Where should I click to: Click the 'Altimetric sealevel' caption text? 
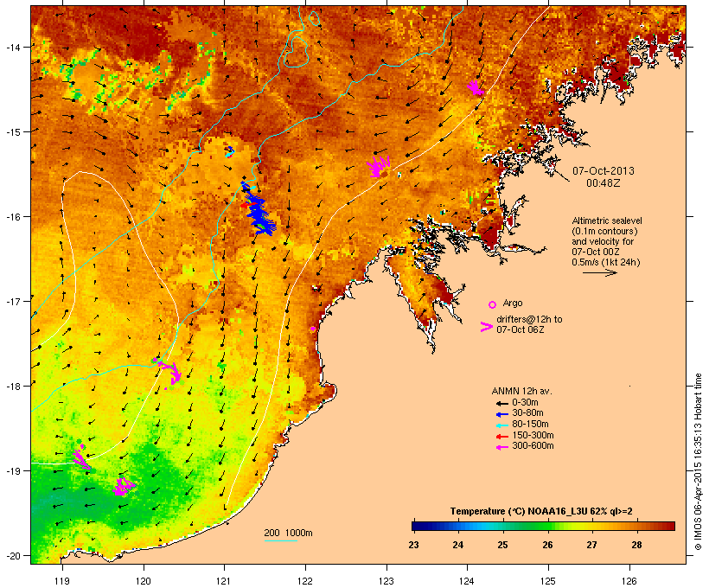[x=607, y=220]
